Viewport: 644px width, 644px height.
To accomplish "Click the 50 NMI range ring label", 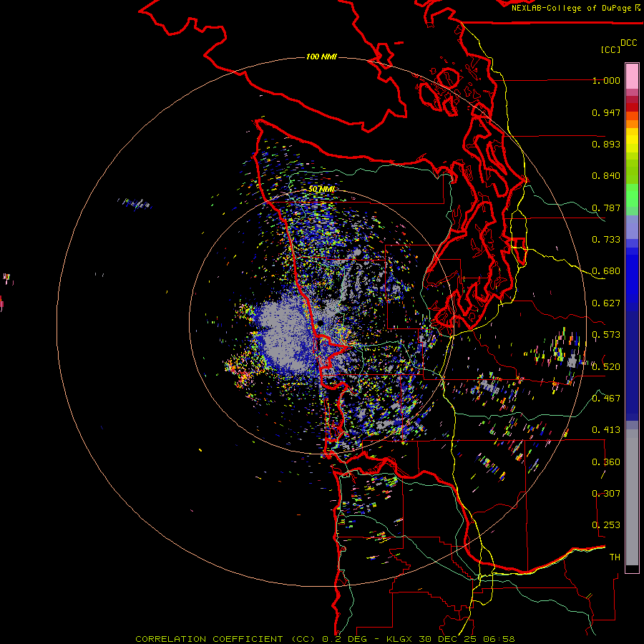I will tap(321, 190).
